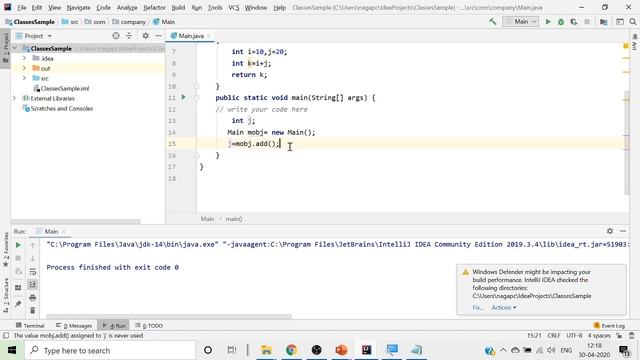Click UTF-8 encoding in status bar

574,336
